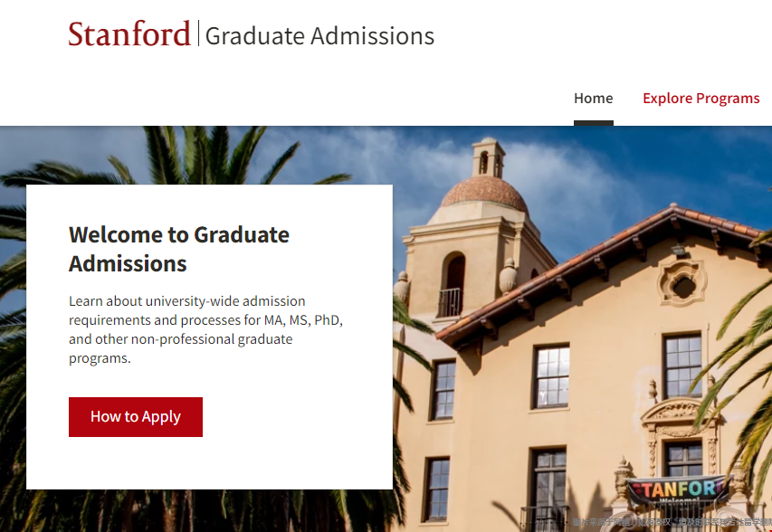
Task: Click the rainbow Stanford Welcome banner
Action: tap(678, 491)
